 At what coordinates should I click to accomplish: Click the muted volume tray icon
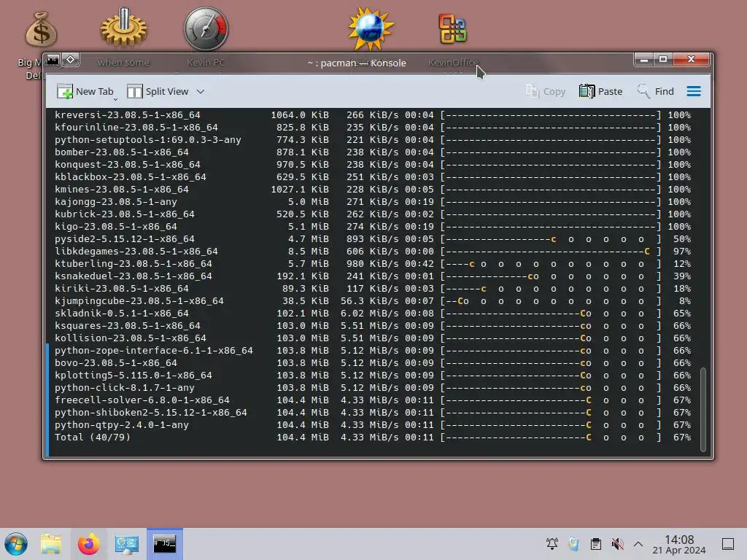coord(617,544)
